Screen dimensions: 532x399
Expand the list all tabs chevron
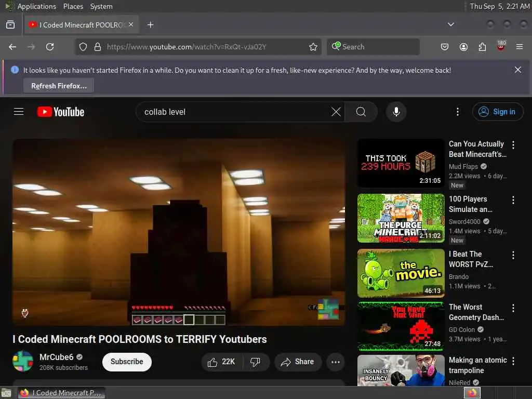point(451,24)
